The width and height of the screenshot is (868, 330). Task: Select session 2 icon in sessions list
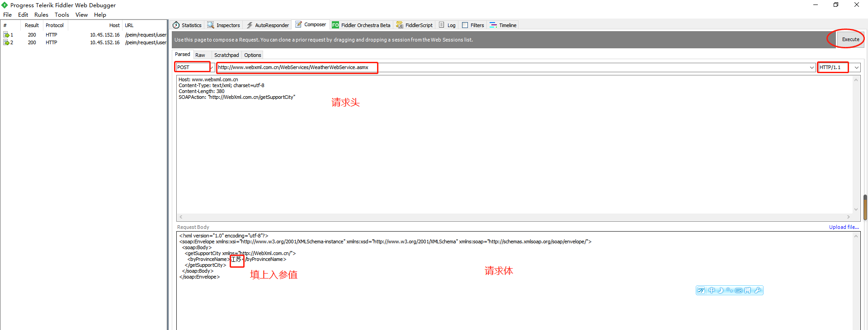[x=6, y=42]
